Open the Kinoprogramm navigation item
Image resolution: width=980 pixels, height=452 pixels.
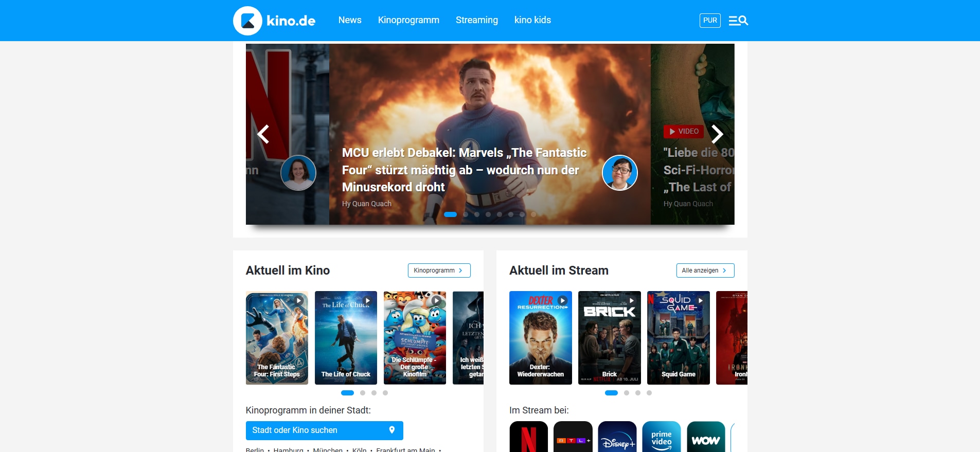click(408, 20)
